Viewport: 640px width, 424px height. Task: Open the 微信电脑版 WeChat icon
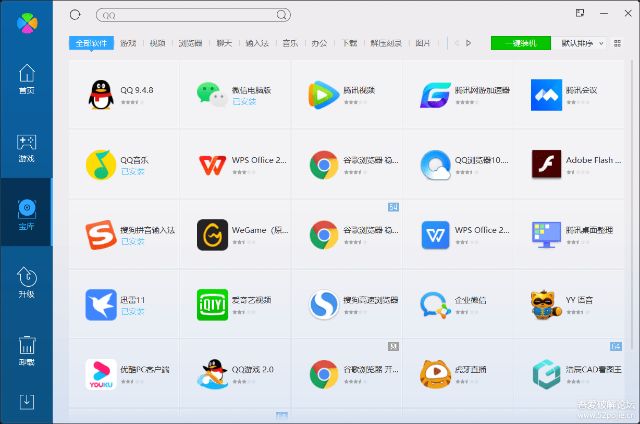(212, 95)
